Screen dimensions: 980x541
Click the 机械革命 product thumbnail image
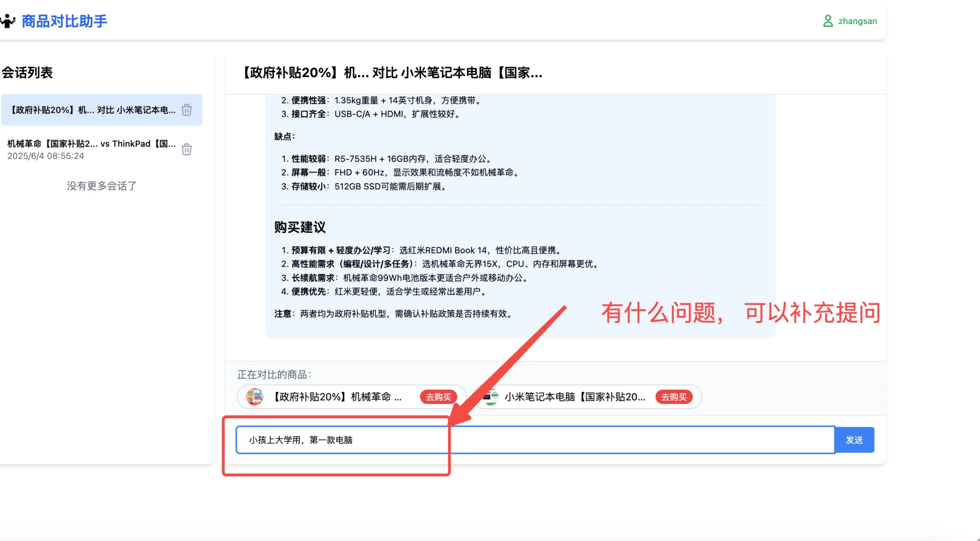click(255, 397)
